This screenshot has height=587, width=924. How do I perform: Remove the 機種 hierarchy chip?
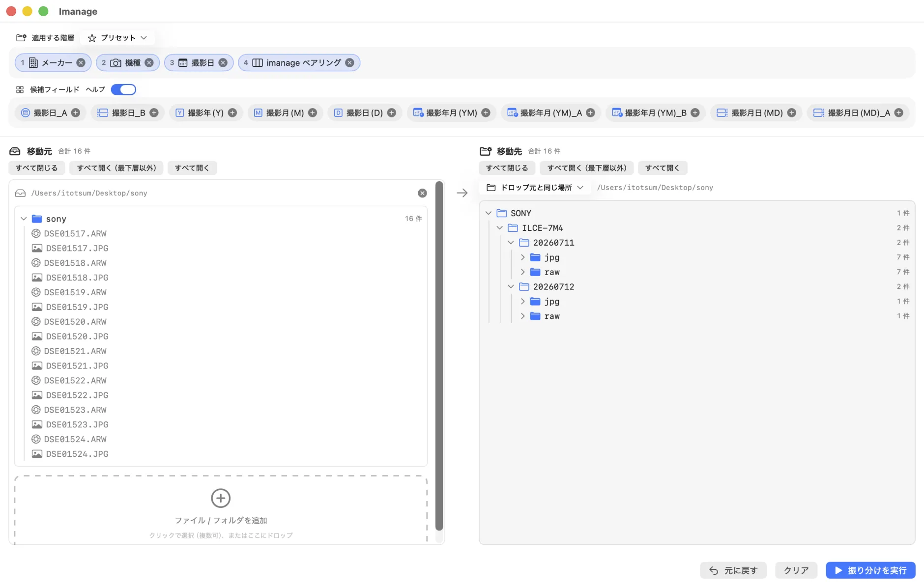click(149, 63)
